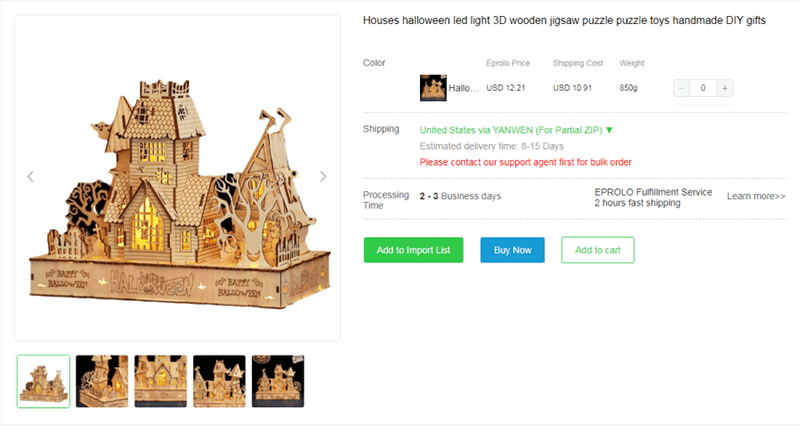Select the fifth product thumbnail
This screenshot has width=800, height=426.
tap(278, 381)
